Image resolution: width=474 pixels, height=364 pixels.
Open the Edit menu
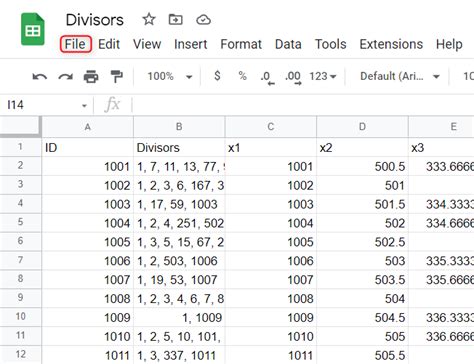coord(109,44)
